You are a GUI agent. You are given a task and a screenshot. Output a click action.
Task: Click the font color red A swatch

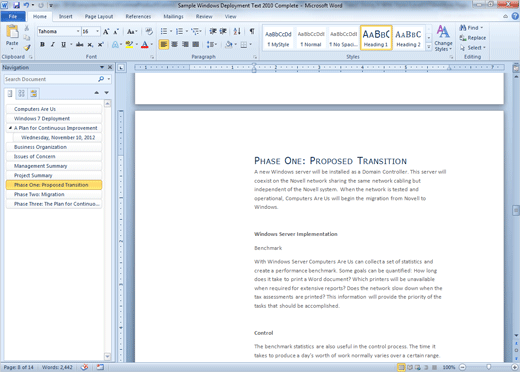145,44
